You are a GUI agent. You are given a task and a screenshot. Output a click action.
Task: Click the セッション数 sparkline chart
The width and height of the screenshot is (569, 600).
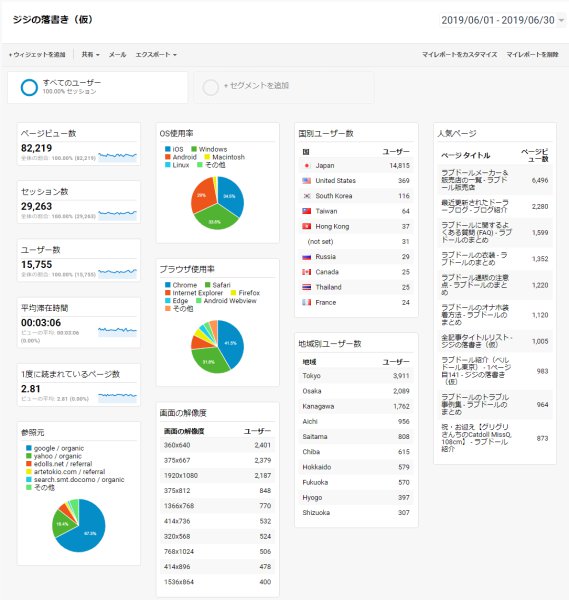tap(117, 214)
